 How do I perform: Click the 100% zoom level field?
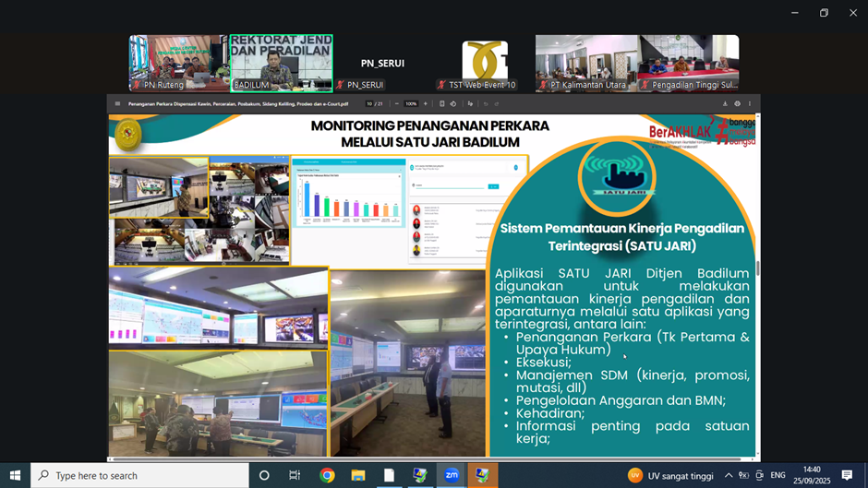coord(411,103)
